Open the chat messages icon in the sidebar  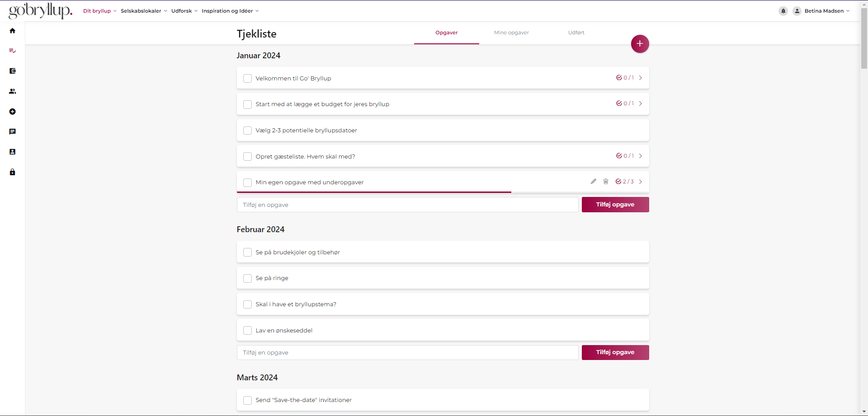tap(13, 132)
